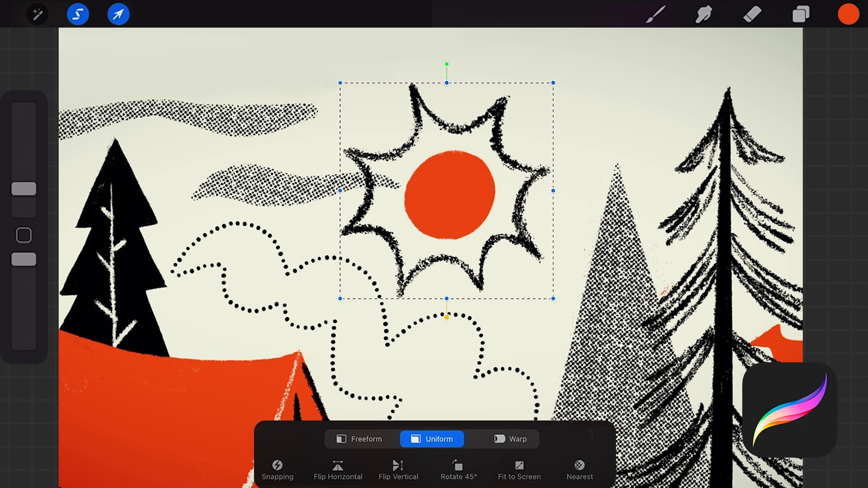Switch to Warp transform mode
This screenshot has width=868, height=488.
point(510,439)
